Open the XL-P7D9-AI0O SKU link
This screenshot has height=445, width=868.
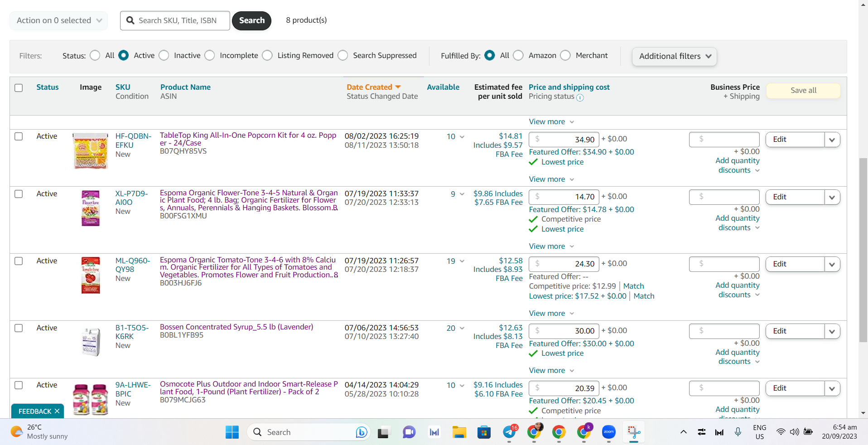coord(131,198)
